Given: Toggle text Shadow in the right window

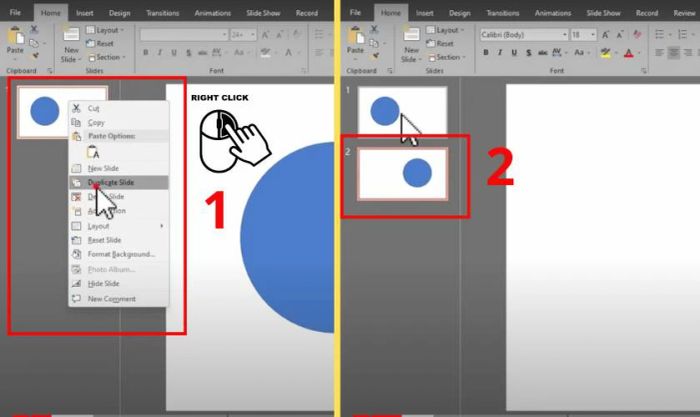Looking at the screenshot, I should (x=529, y=53).
